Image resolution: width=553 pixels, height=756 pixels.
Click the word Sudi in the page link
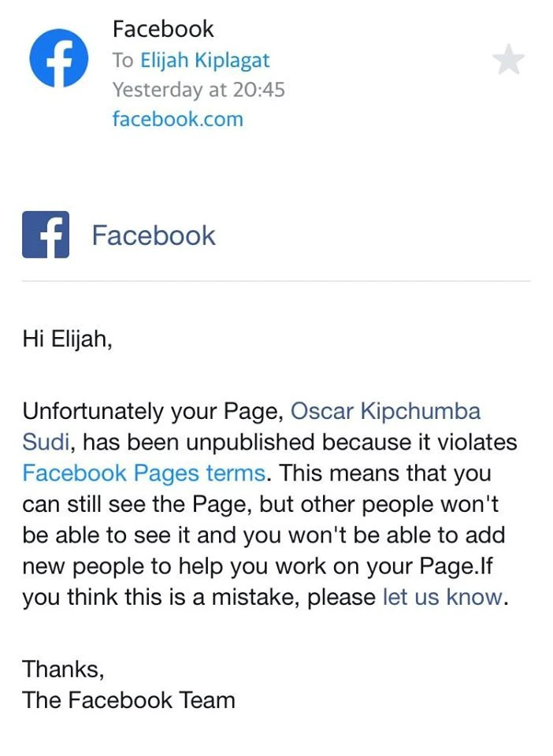(x=46, y=442)
